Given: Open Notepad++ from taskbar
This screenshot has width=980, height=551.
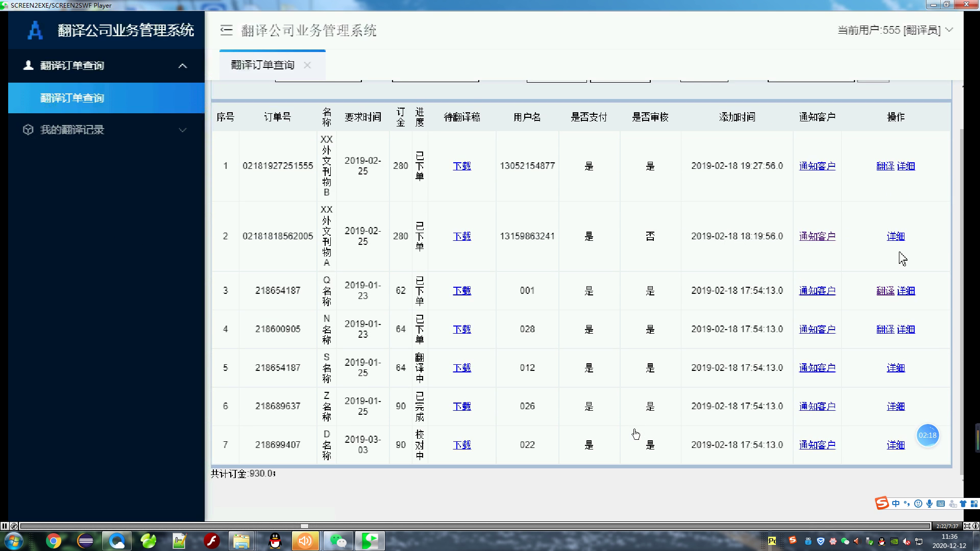Looking at the screenshot, I should 179,541.
